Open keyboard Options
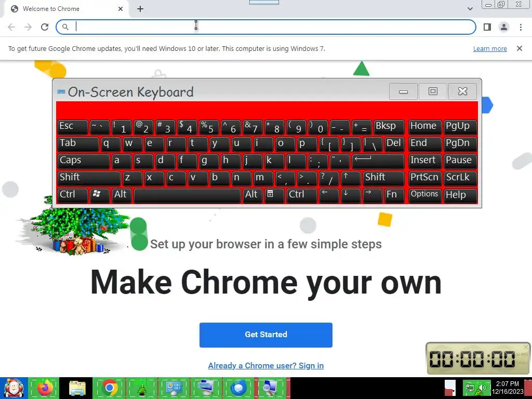The height and width of the screenshot is (399, 532). 425,195
